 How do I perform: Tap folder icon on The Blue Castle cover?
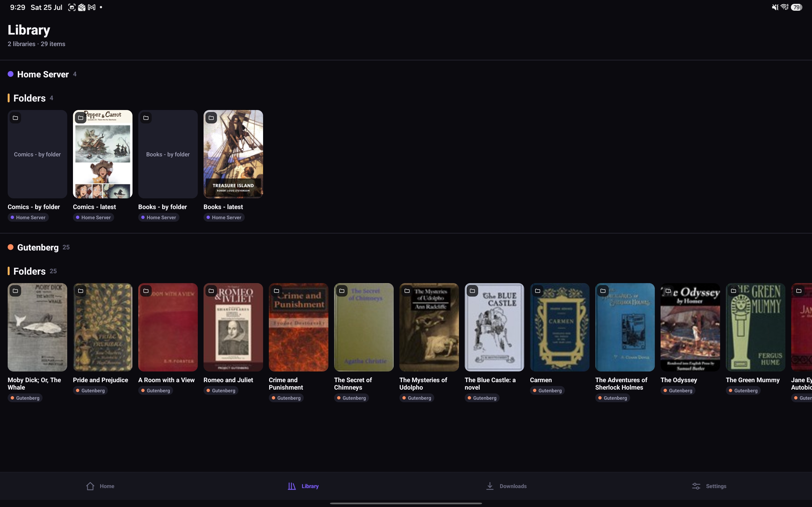(x=472, y=291)
